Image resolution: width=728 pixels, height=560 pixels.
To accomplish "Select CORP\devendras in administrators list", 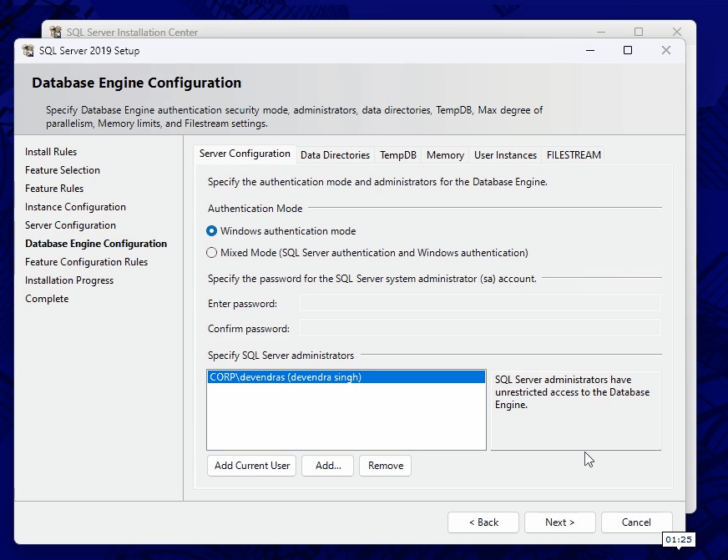I will click(286, 377).
